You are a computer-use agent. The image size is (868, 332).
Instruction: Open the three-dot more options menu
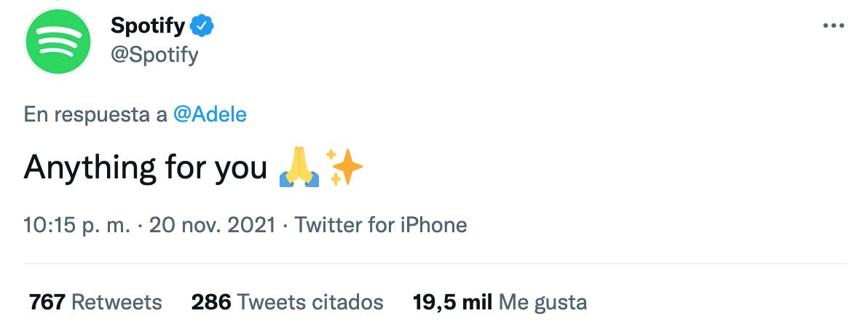click(x=833, y=26)
